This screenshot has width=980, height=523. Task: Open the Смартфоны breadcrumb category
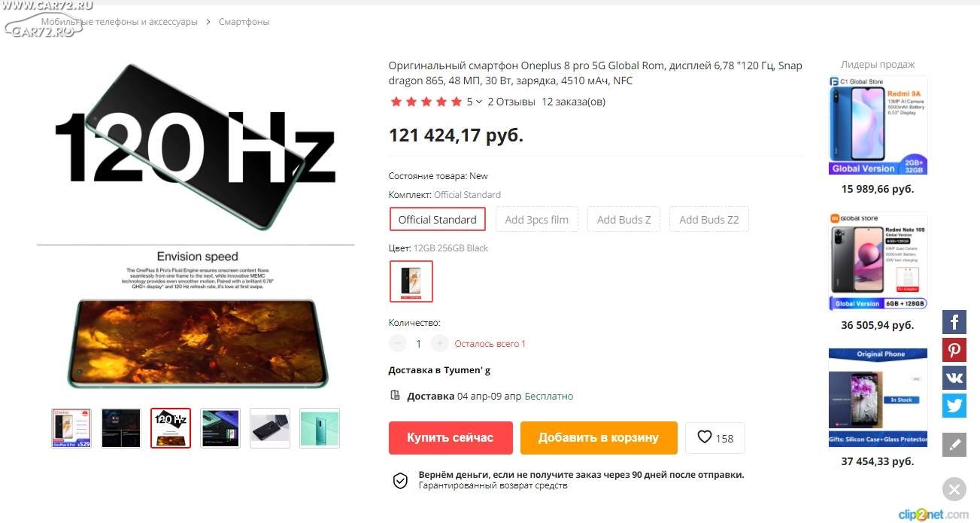coord(244,22)
